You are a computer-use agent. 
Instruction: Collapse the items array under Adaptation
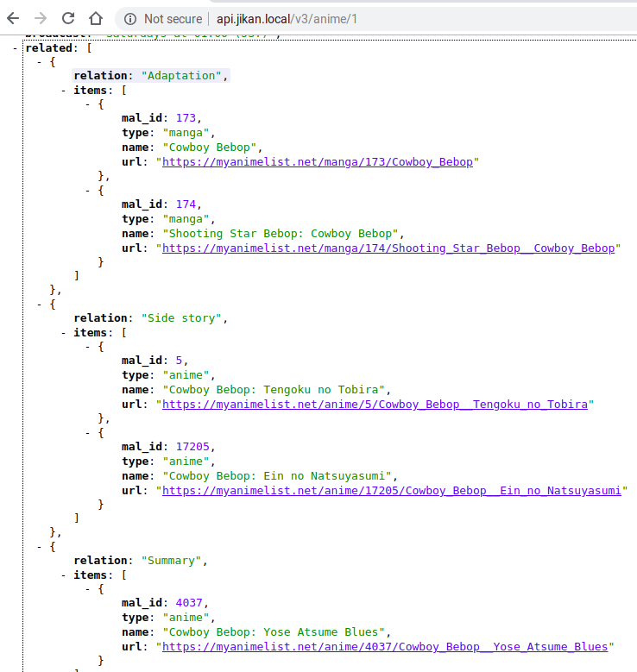point(64,91)
